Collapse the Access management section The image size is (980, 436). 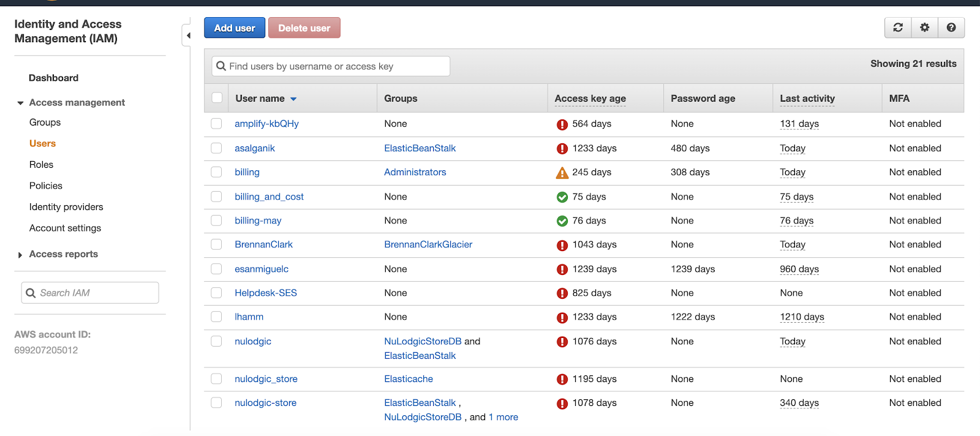point(20,103)
